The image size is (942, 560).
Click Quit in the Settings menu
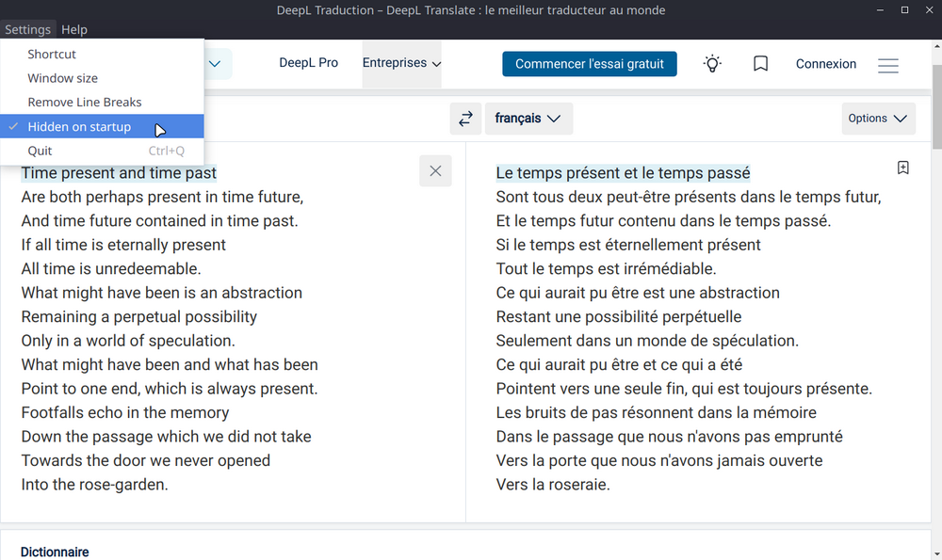40,151
